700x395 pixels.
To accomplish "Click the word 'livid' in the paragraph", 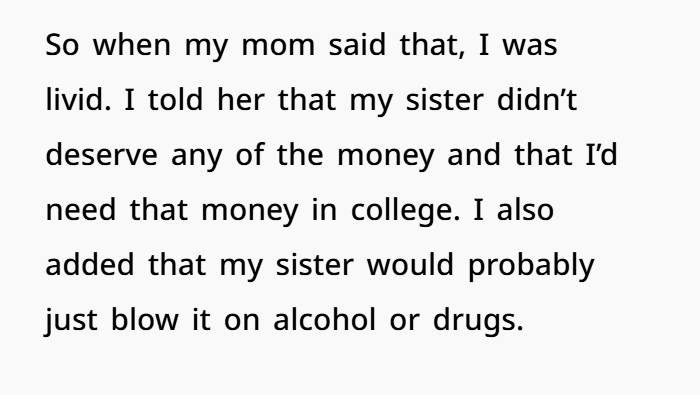I will click(x=75, y=99).
